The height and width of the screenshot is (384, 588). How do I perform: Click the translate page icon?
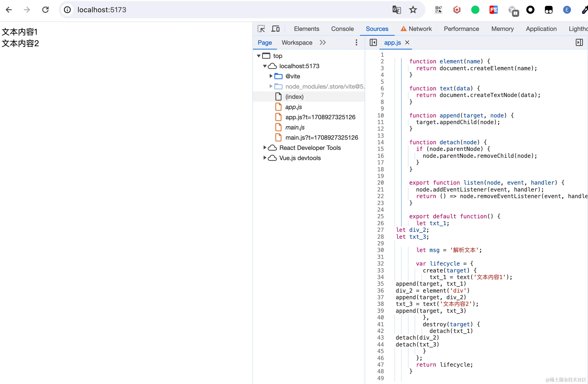[397, 10]
